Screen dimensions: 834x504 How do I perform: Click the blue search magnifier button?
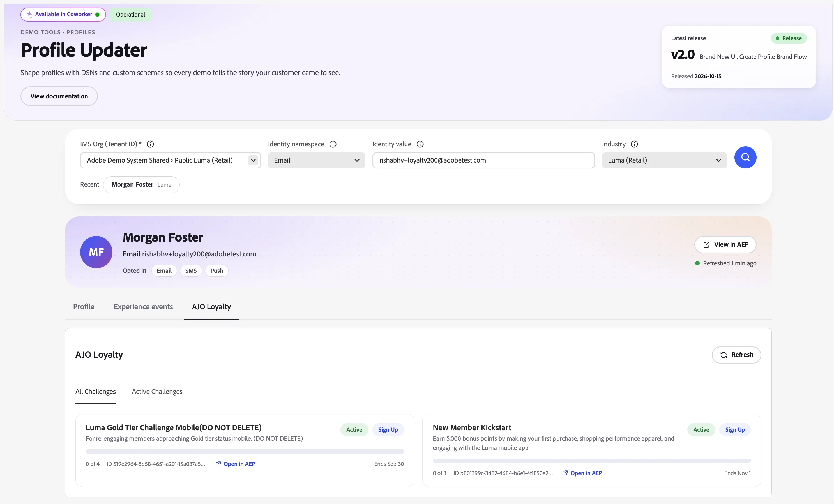(x=745, y=157)
